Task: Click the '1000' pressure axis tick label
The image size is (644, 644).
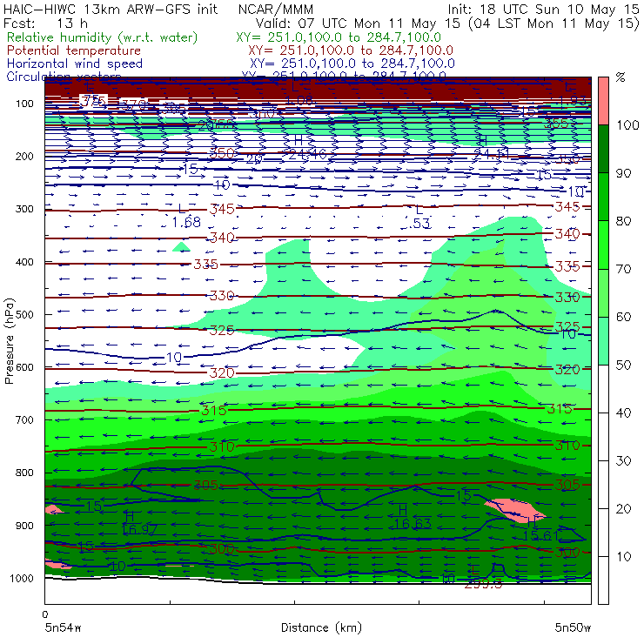Action: [22, 578]
